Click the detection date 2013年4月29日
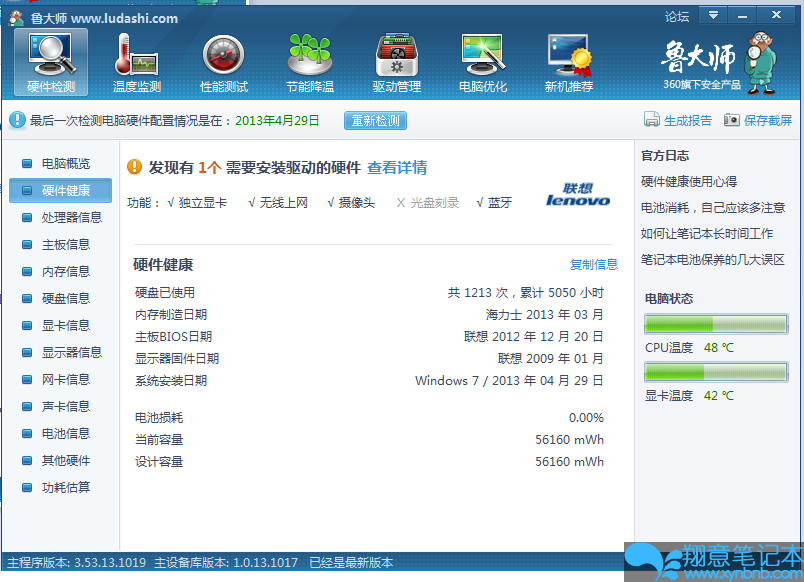The image size is (804, 582). (x=277, y=121)
